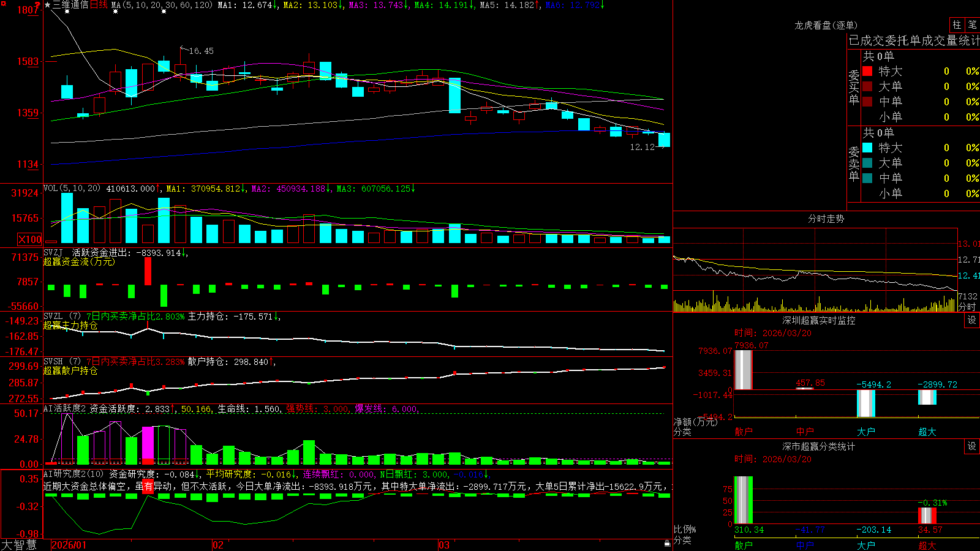This screenshot has height=551, width=980.
Task: Click the 310.34 value in 深市超赢分类统计
Action: pyautogui.click(x=749, y=530)
